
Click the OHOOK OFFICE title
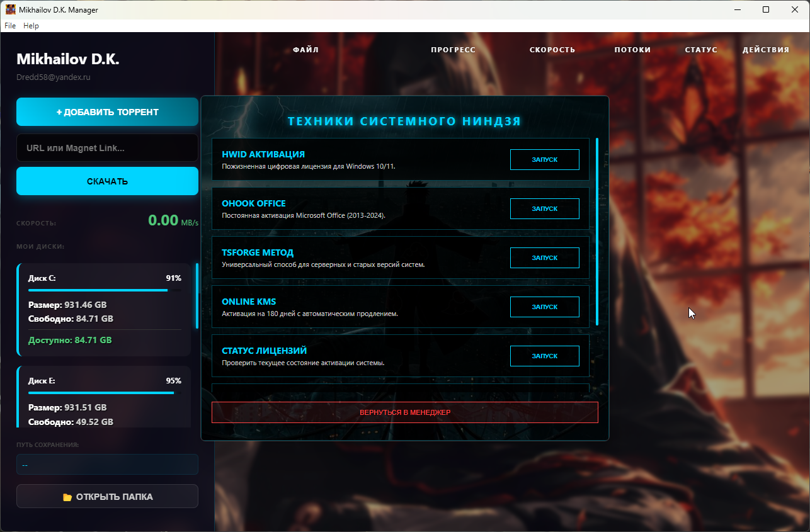[254, 203]
